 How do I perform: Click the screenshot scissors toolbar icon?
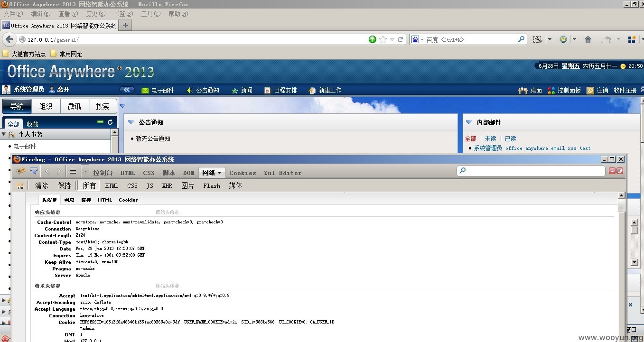click(537, 39)
